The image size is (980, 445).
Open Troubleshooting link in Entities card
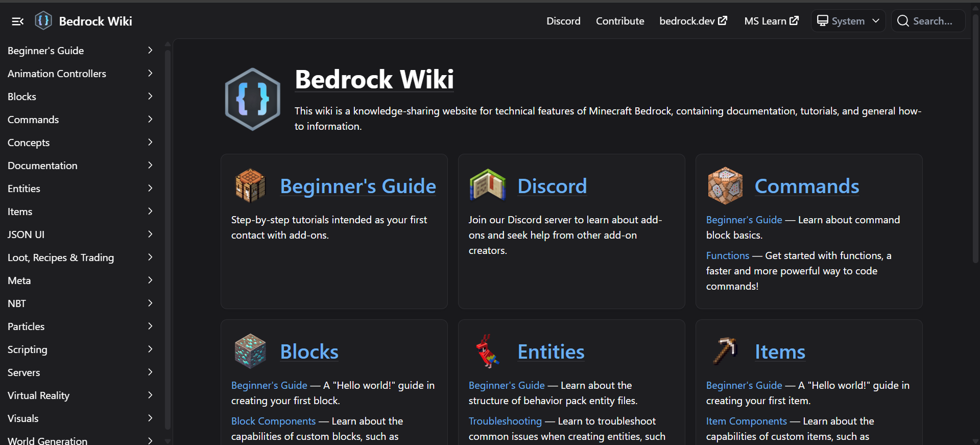pos(505,421)
